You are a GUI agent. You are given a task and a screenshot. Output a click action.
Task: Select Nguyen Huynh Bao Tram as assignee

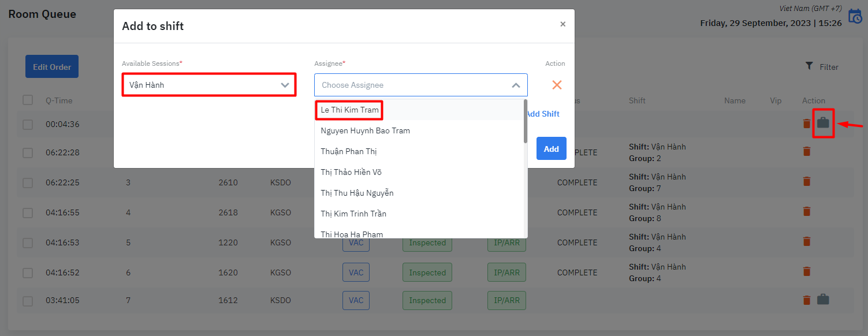pyautogui.click(x=366, y=130)
